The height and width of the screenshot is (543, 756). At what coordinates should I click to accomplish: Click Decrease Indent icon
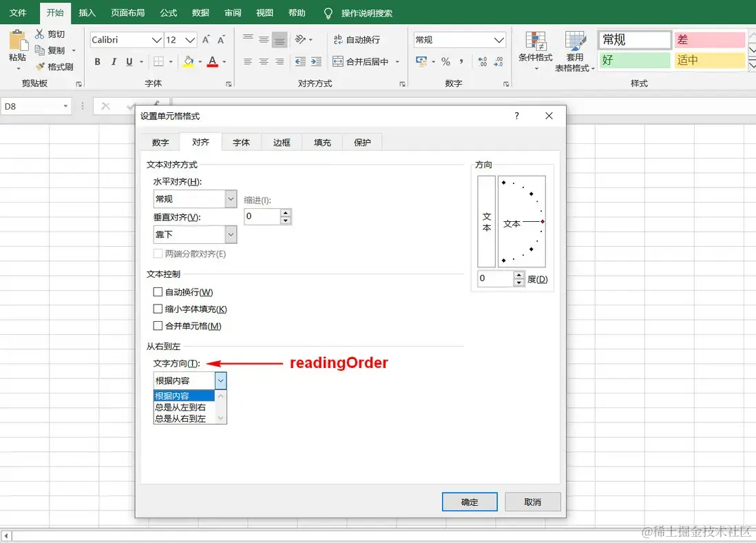tap(300, 61)
